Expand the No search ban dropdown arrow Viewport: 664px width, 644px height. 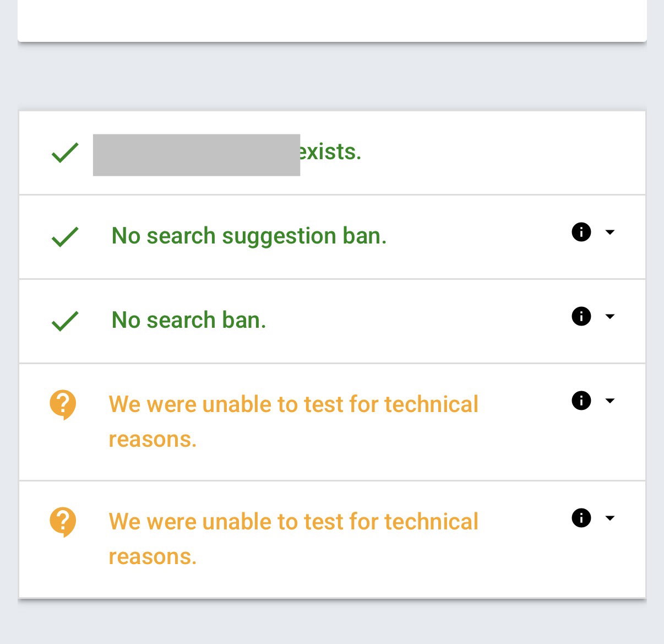609,316
